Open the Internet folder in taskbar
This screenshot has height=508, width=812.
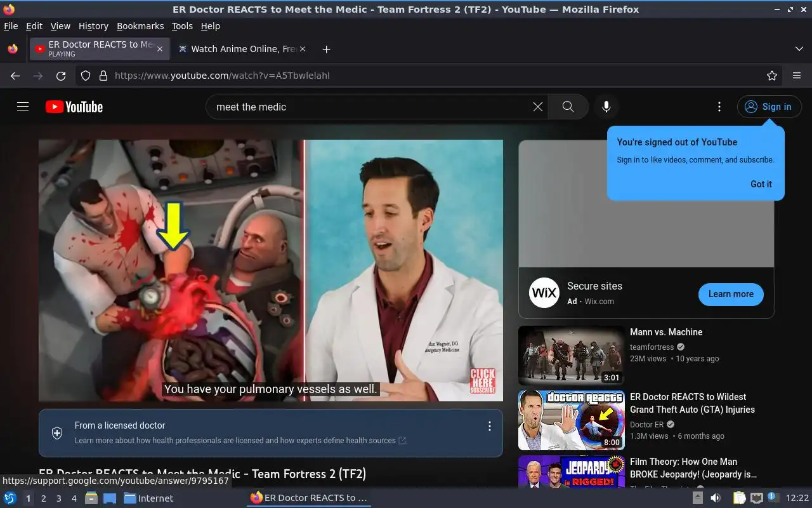[x=148, y=498]
